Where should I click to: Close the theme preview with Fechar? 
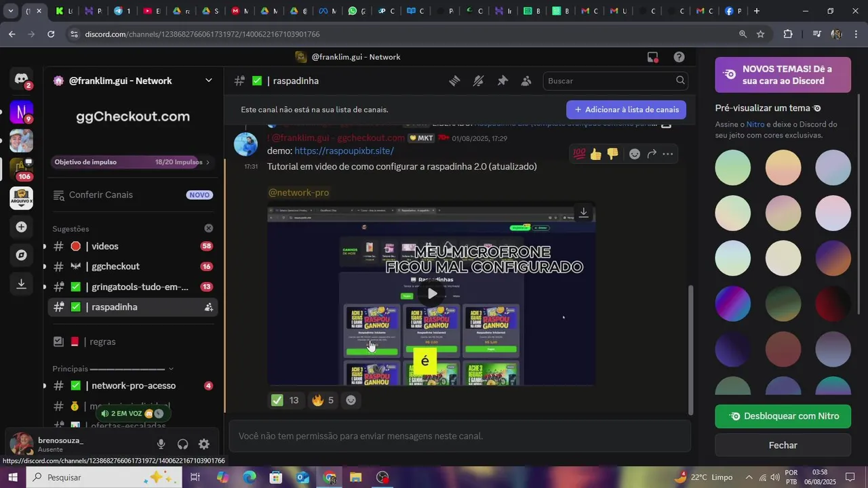point(783,445)
